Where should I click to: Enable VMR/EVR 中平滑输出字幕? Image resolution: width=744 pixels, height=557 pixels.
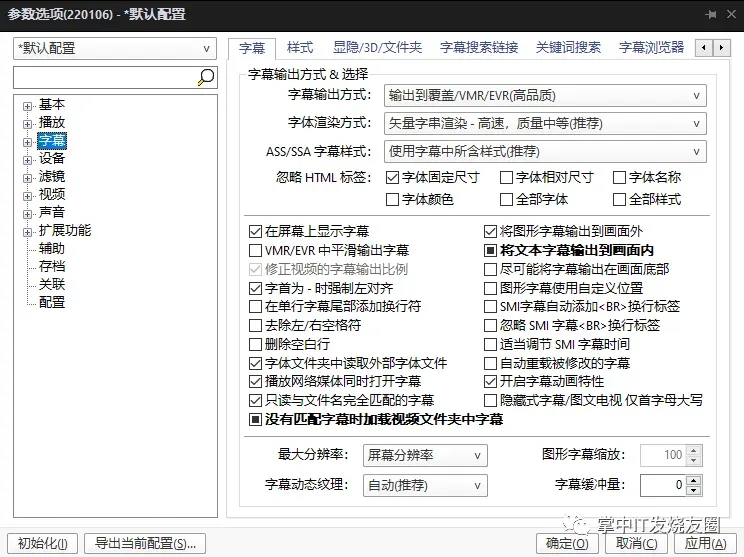pos(255,251)
